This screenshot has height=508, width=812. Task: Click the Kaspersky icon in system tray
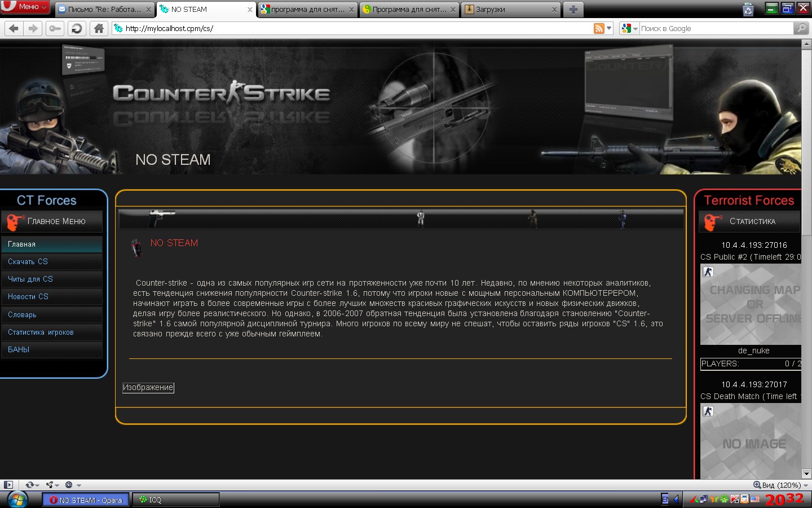coord(734,499)
